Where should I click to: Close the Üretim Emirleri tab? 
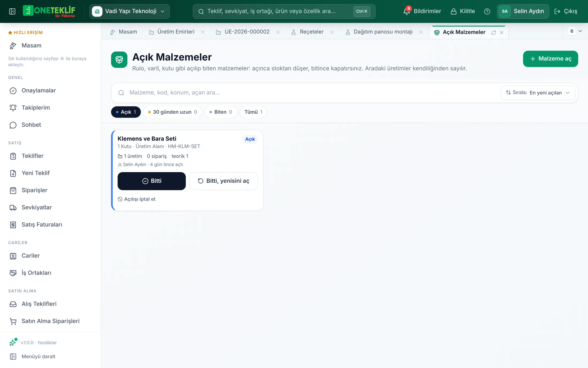coord(203,32)
